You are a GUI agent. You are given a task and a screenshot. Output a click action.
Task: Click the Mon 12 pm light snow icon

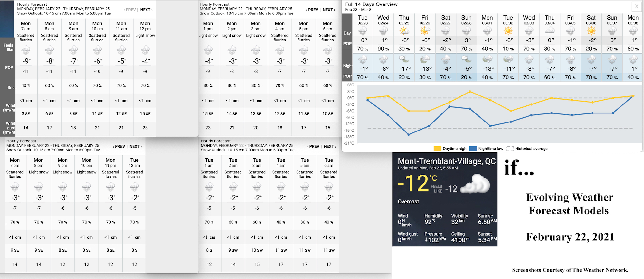click(145, 50)
